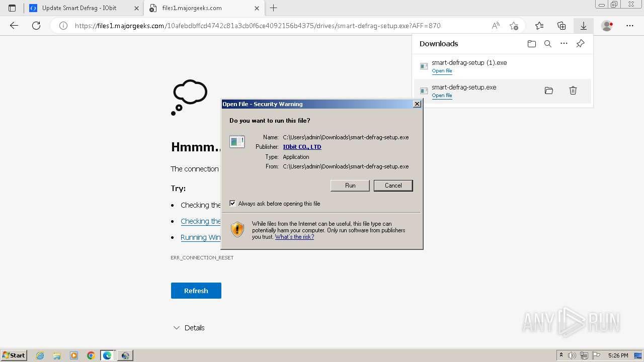
Task: Close the files1.majorgeeks.com tab
Action: coord(257,8)
